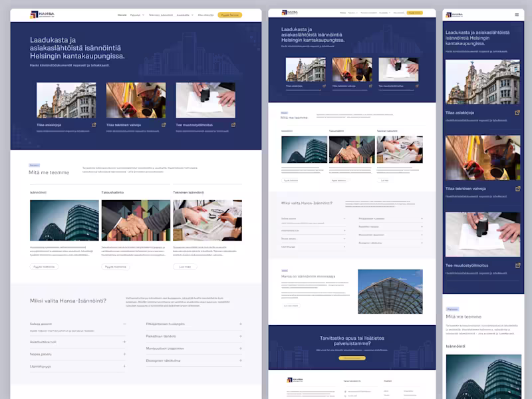Click the handshake image in the tablet services row

tap(352, 150)
